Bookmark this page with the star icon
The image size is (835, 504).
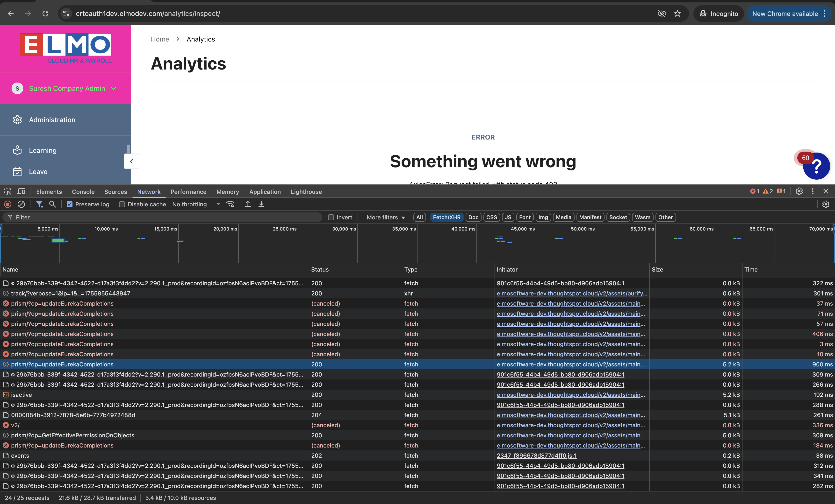(x=677, y=14)
